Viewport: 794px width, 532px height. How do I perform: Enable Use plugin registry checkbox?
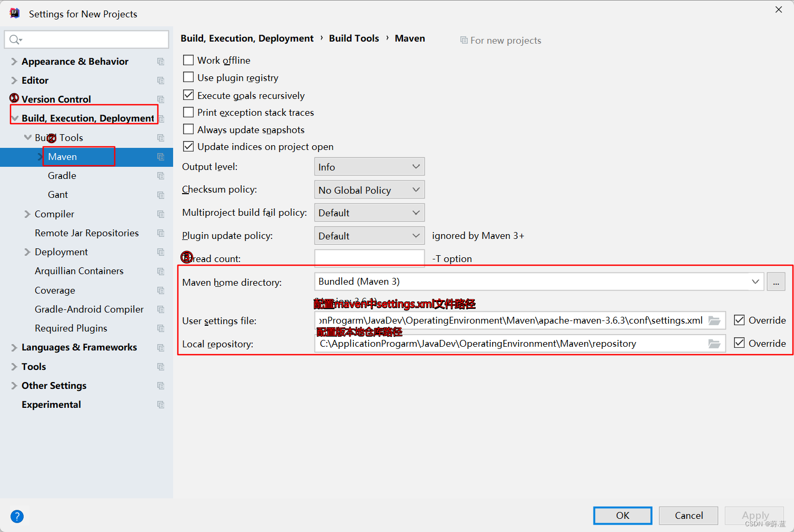[188, 77]
